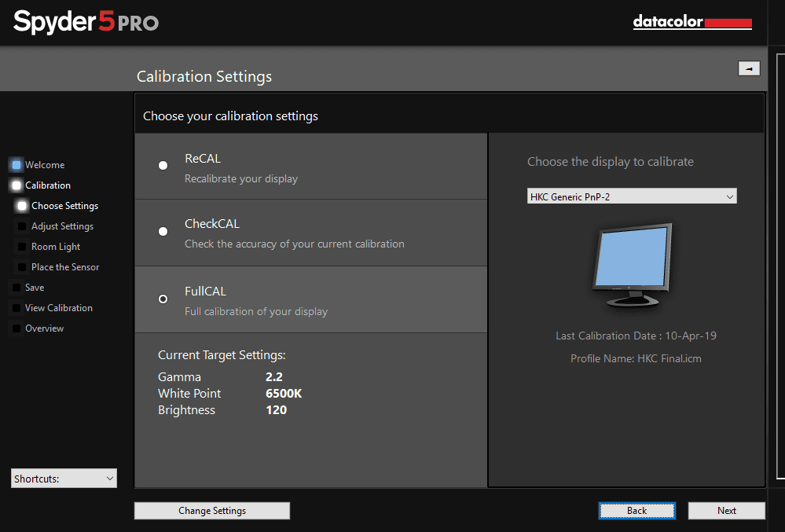This screenshot has width=785, height=532.
Task: Click the Welcome step indicator icon
Action: click(x=17, y=165)
